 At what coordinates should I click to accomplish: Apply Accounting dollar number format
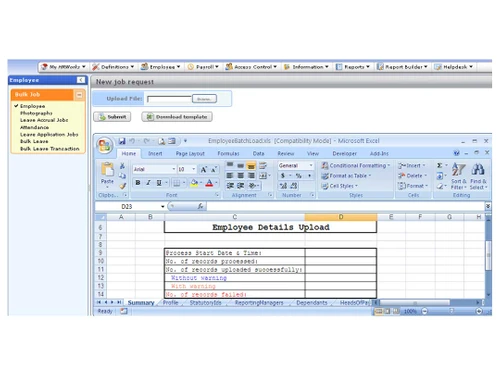pos(283,175)
